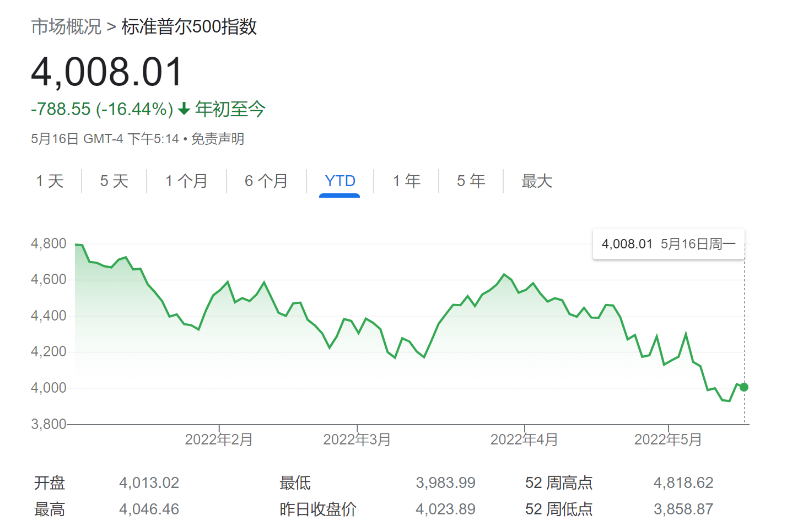Click the 最高 value 4,046.46
Viewport: 803px width, 532px height.
(x=149, y=509)
